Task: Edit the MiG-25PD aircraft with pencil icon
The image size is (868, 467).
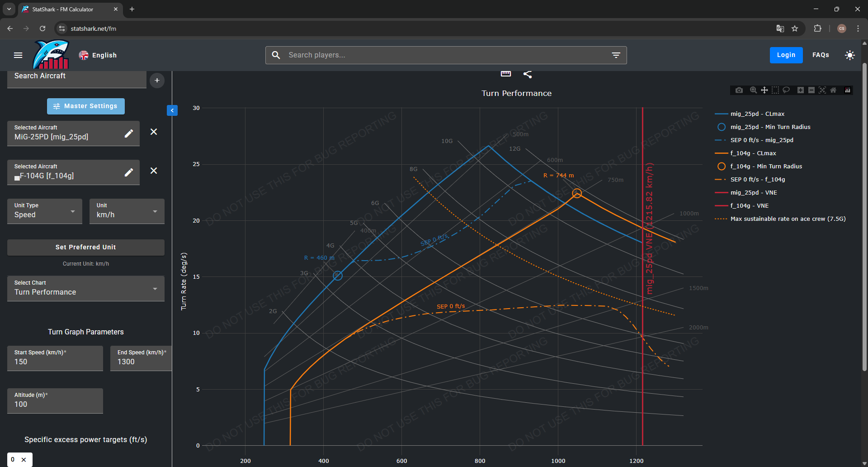Action: [x=129, y=133]
